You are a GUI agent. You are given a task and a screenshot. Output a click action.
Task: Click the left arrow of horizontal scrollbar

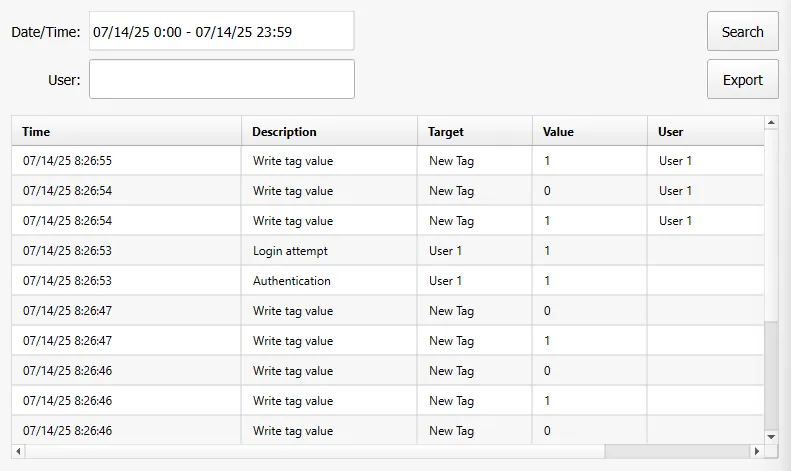(x=19, y=452)
